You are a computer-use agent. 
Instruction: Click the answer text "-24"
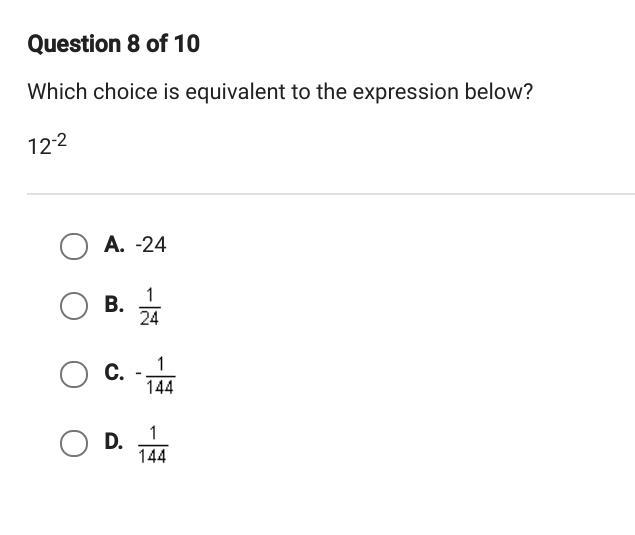click(x=150, y=245)
